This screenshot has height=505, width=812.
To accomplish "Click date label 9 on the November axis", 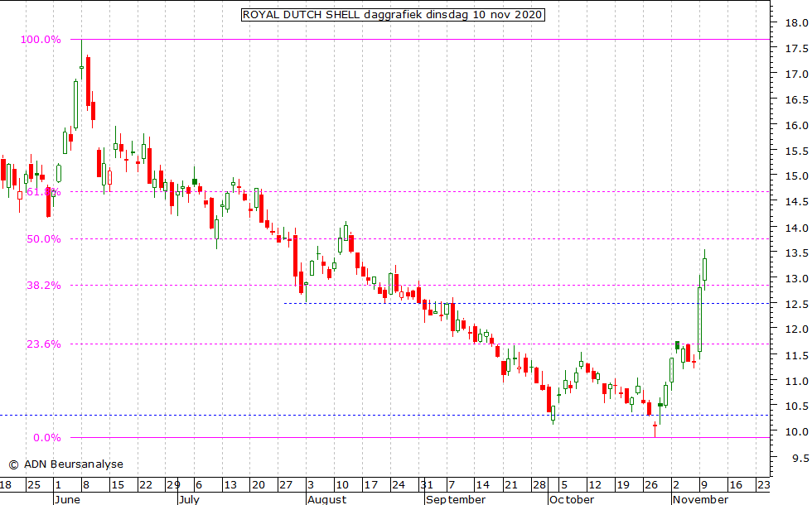I will point(704,485).
